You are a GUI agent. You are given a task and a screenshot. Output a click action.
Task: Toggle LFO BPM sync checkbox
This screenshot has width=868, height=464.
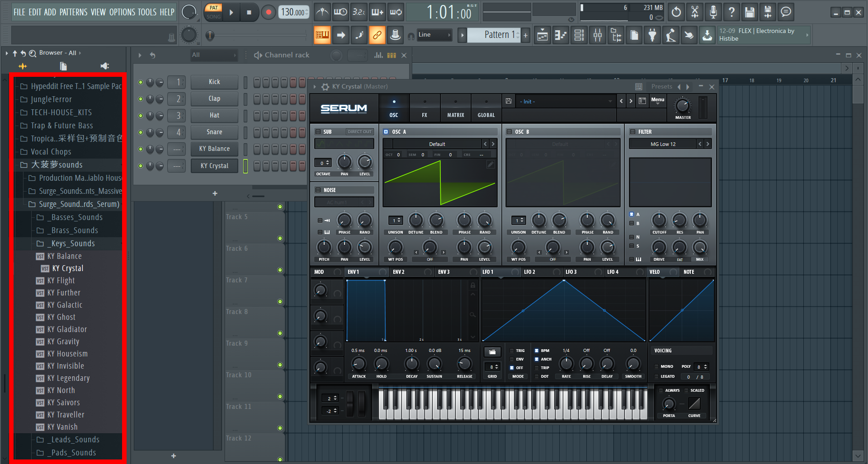[537, 351]
